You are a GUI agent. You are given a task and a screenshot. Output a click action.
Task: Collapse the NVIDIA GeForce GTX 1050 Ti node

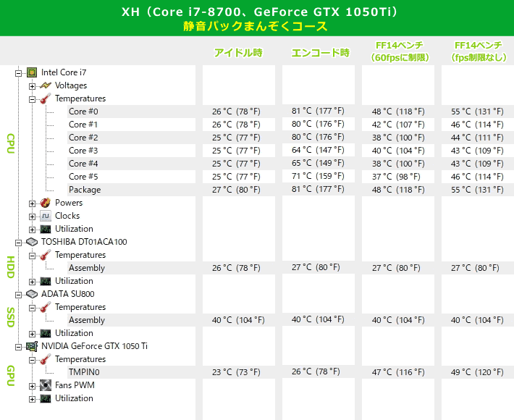coord(18,347)
